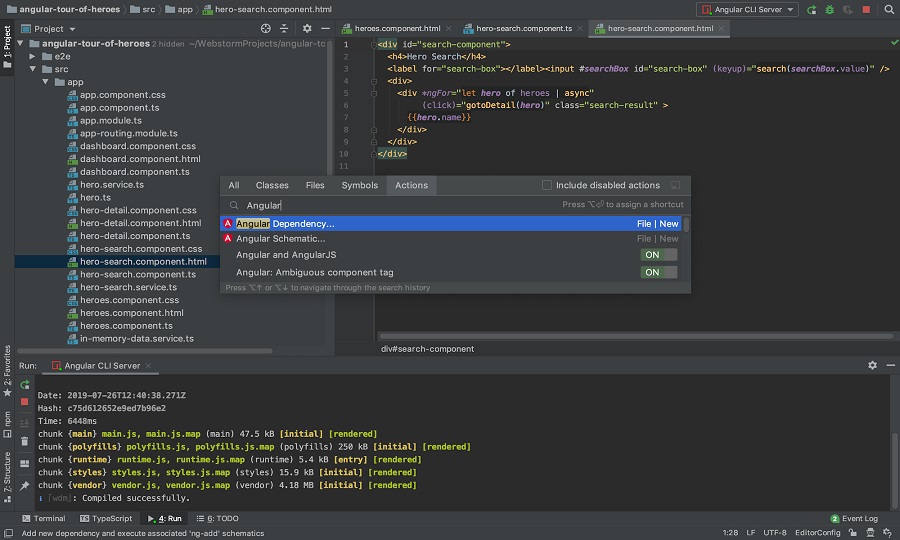The height and width of the screenshot is (540, 900).
Task: Enable Include disabled actions checkbox
Action: tap(547, 185)
